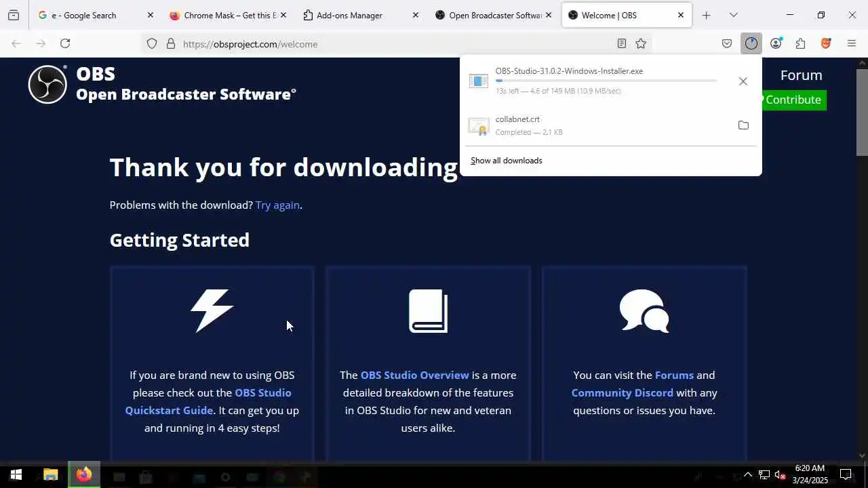
Task: Click the lightning bolt quickstart icon
Action: pyautogui.click(x=212, y=311)
